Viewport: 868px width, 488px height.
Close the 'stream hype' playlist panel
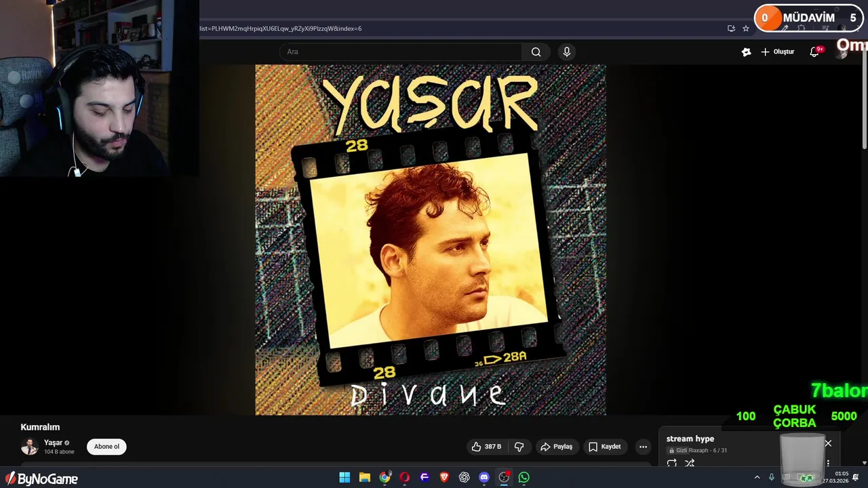tap(828, 443)
